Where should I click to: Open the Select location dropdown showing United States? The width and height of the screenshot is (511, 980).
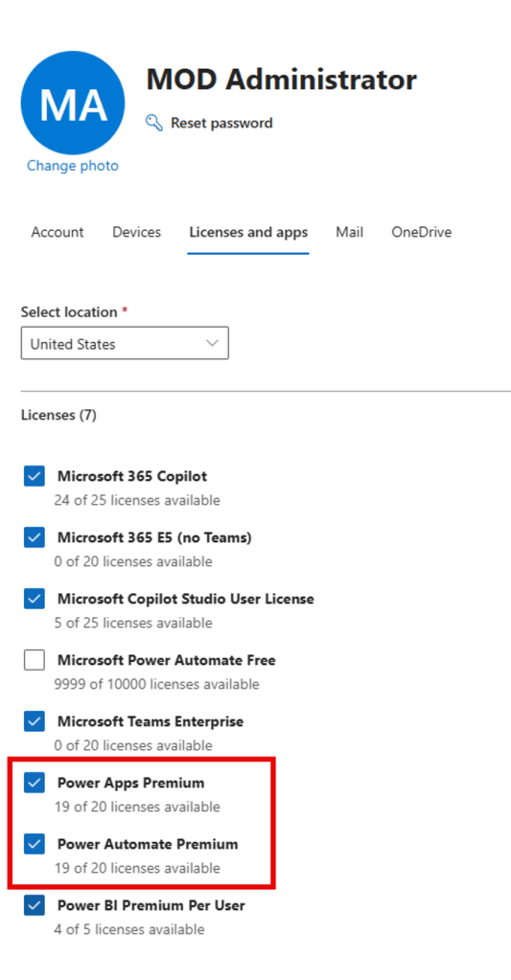[x=125, y=343]
